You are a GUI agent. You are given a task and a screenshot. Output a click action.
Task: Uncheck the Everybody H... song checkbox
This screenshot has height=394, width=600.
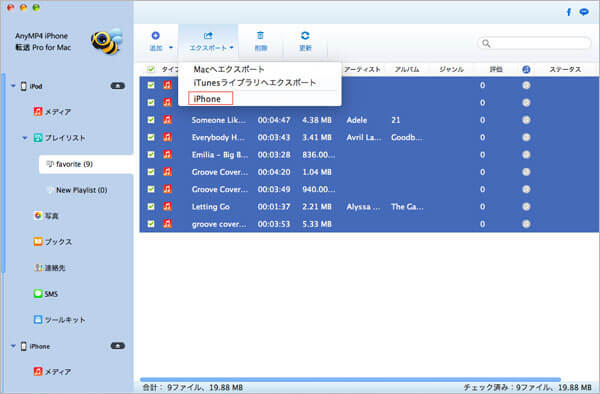(x=151, y=137)
